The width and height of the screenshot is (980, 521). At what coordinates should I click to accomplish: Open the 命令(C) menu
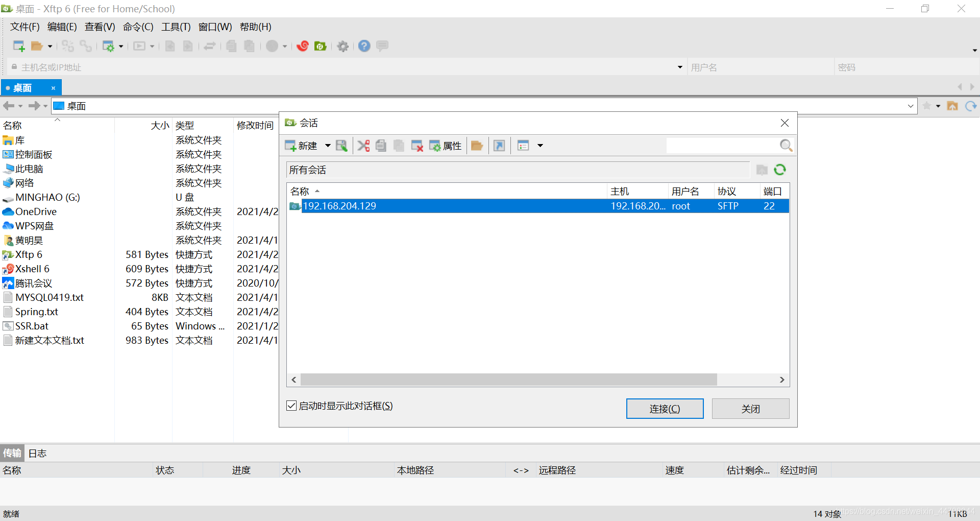click(x=138, y=27)
